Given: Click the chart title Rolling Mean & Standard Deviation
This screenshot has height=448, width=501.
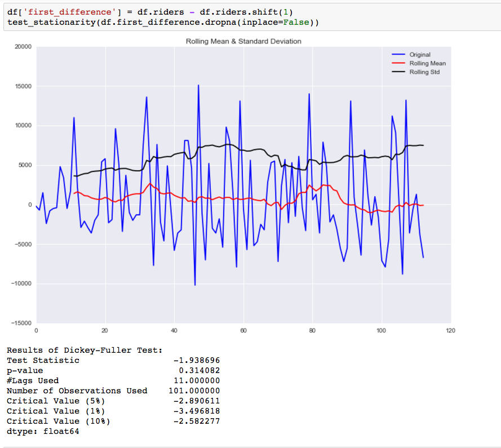Looking at the screenshot, I should coord(243,41).
